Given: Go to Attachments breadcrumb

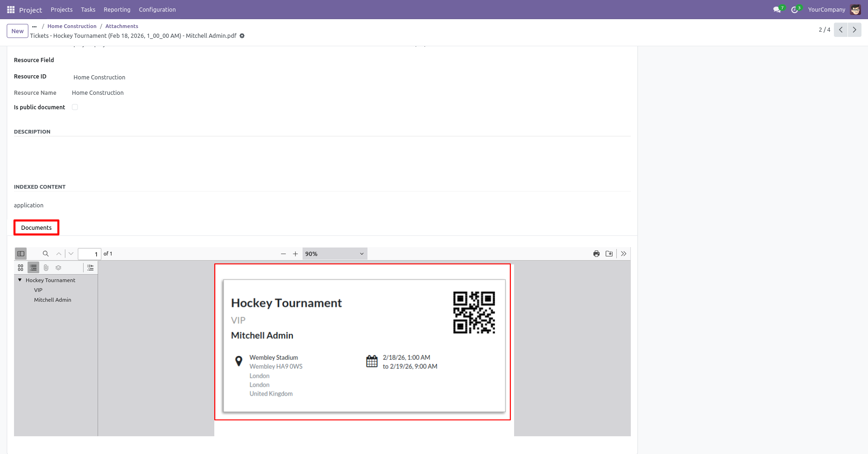Looking at the screenshot, I should point(122,26).
